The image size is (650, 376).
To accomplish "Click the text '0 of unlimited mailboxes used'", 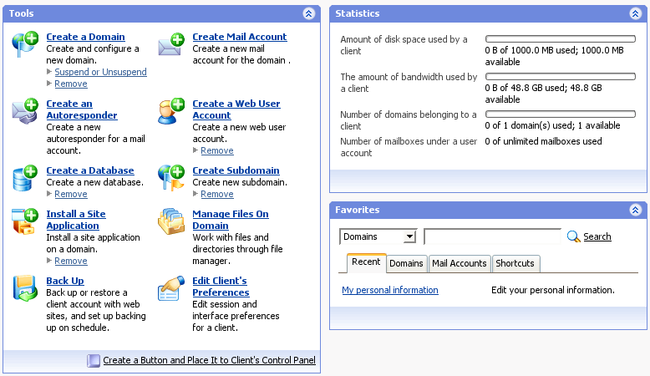I will point(543,141).
